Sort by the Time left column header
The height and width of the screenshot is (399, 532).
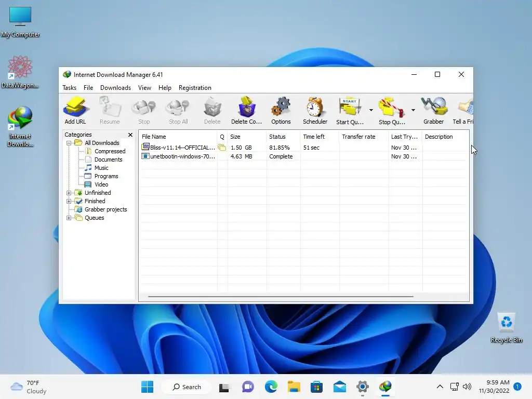pyautogui.click(x=320, y=137)
